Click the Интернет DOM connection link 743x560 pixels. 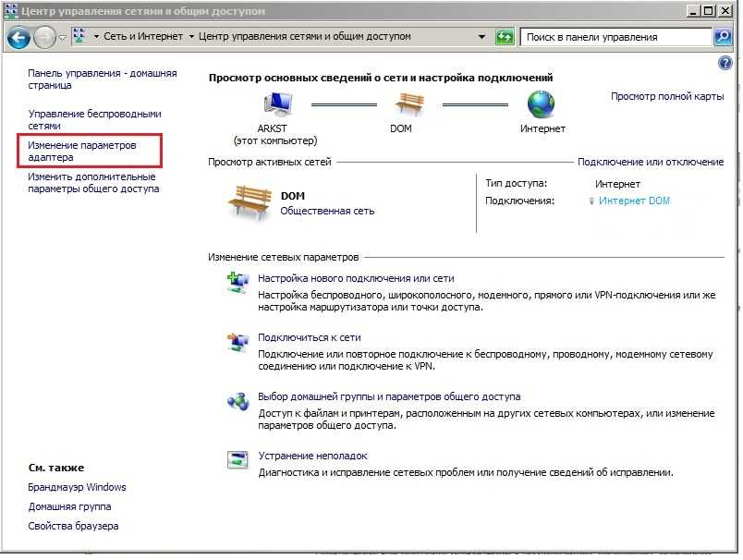tap(634, 201)
